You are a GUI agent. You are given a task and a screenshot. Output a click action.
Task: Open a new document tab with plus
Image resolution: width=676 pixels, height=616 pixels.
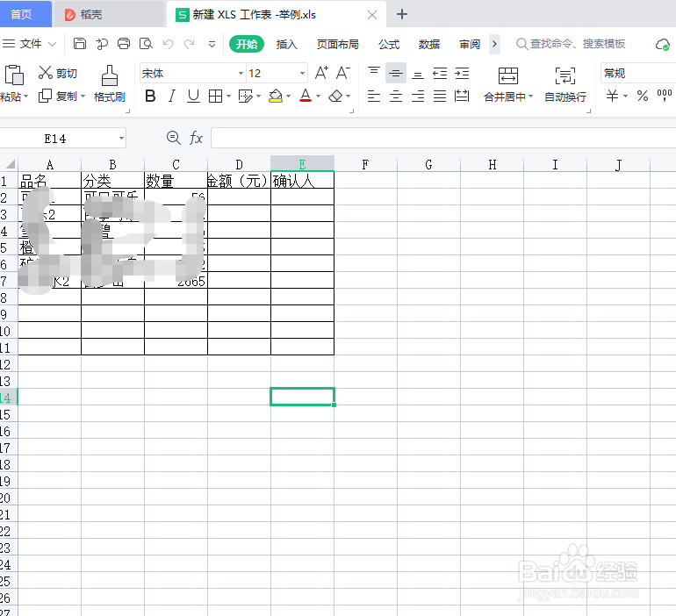[402, 14]
